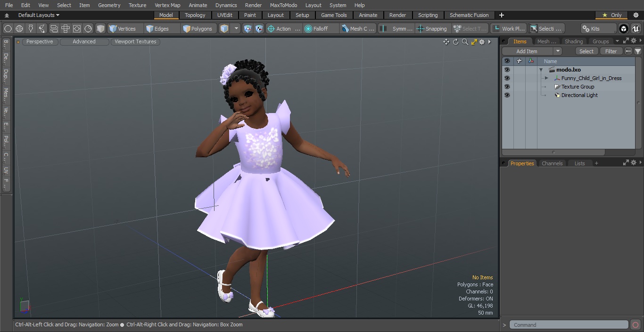Open the Selection tools dropdown
This screenshot has width=644, height=332.
[546, 29]
